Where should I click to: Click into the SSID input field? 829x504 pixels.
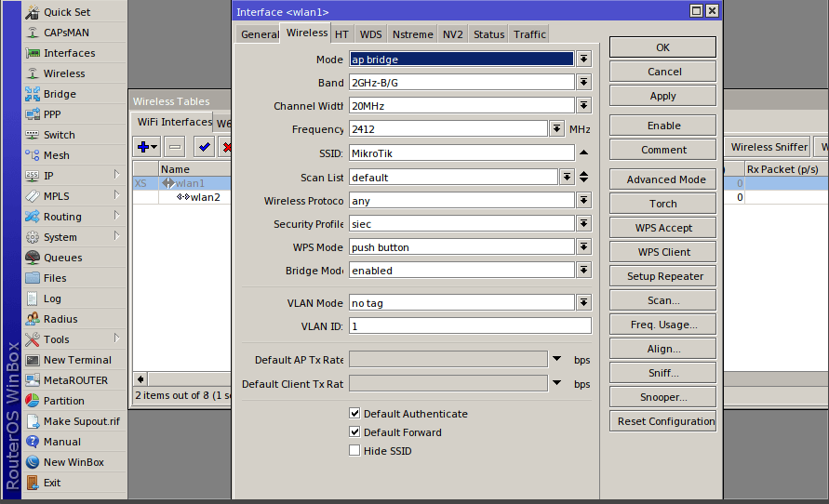(x=461, y=153)
